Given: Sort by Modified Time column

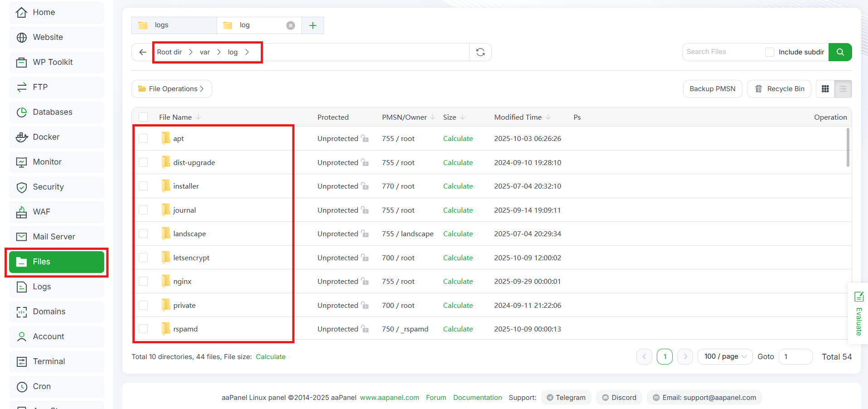Looking at the screenshot, I should (523, 117).
